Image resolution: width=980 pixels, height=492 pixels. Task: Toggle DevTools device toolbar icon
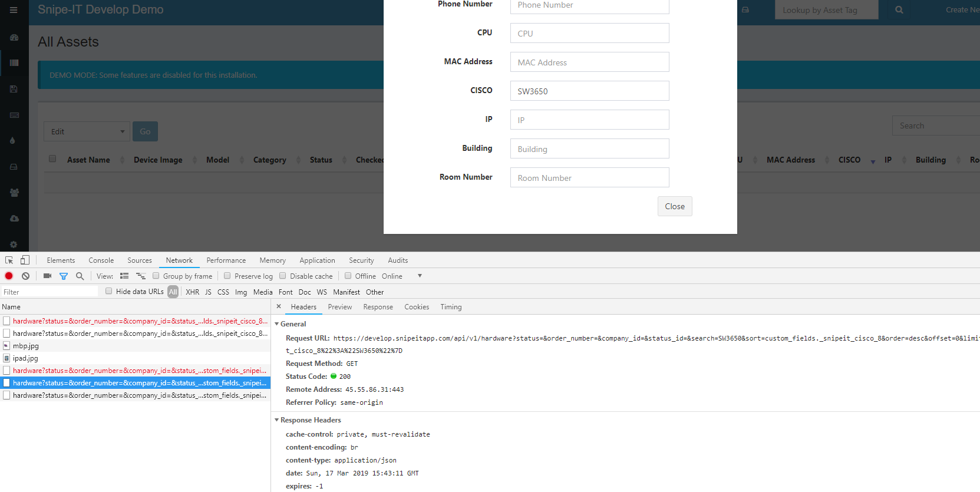pyautogui.click(x=25, y=260)
